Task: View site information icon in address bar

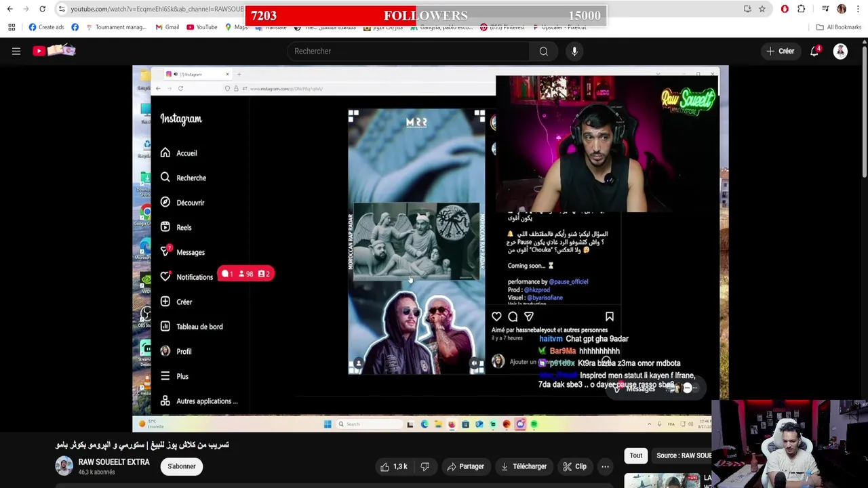Action: [x=62, y=9]
